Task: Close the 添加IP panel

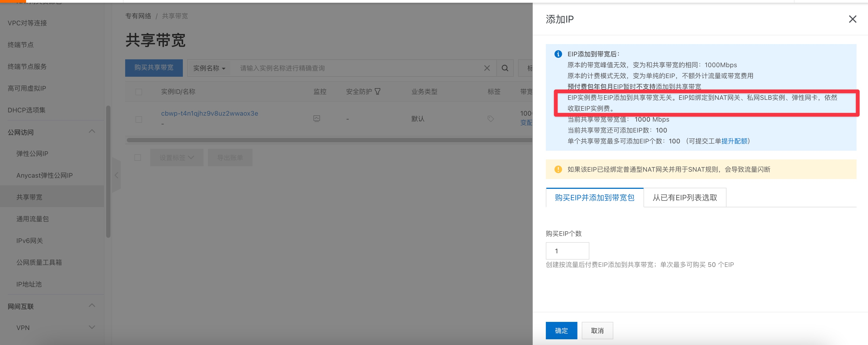Action: [852, 19]
